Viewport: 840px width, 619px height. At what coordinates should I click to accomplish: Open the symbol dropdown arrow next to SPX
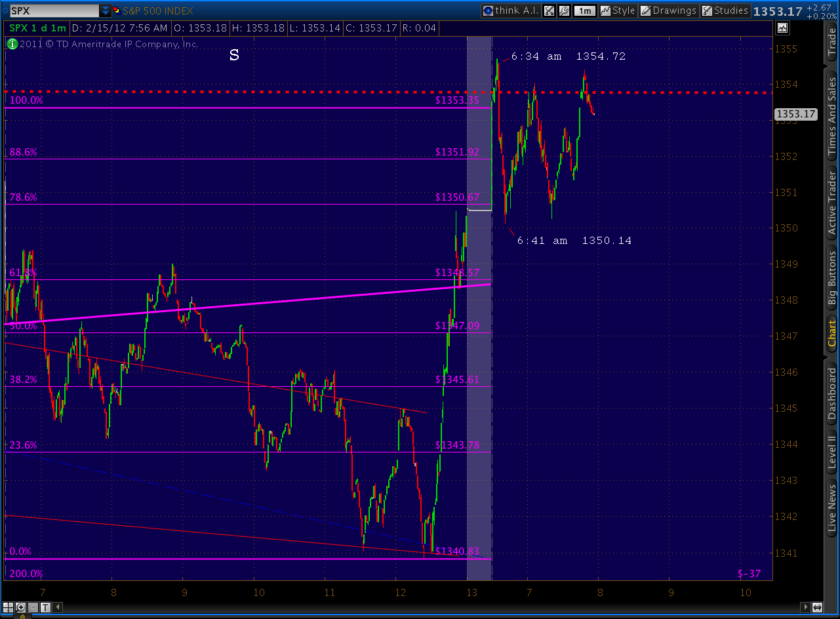coord(106,10)
